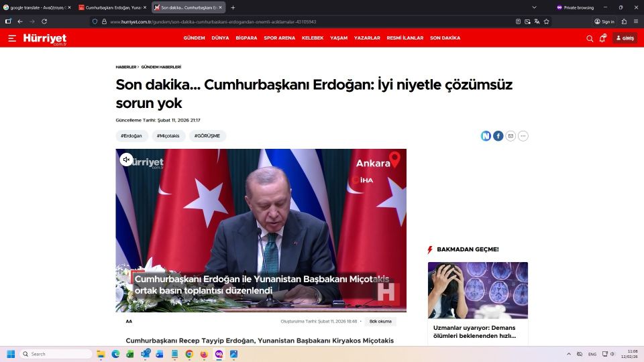Open BİGPARA menu item
Viewport: 644px width, 362px height.
pyautogui.click(x=246, y=38)
